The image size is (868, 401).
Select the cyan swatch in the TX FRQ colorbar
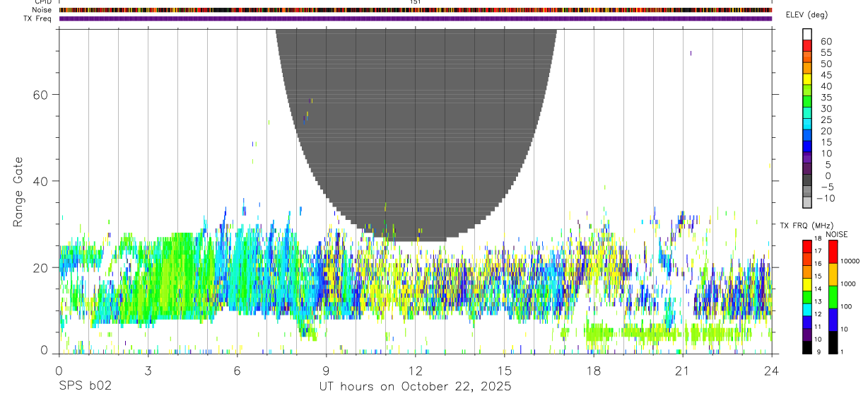807,310
